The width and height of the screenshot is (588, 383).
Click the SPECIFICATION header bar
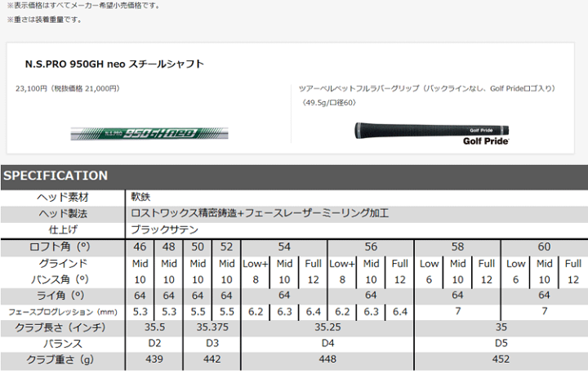click(294, 176)
